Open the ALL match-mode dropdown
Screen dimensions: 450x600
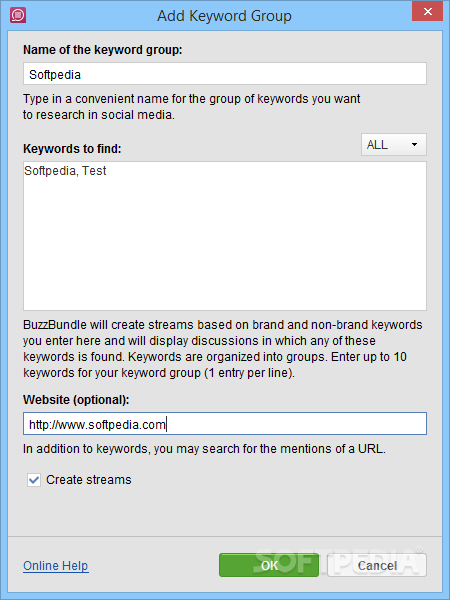[x=393, y=145]
